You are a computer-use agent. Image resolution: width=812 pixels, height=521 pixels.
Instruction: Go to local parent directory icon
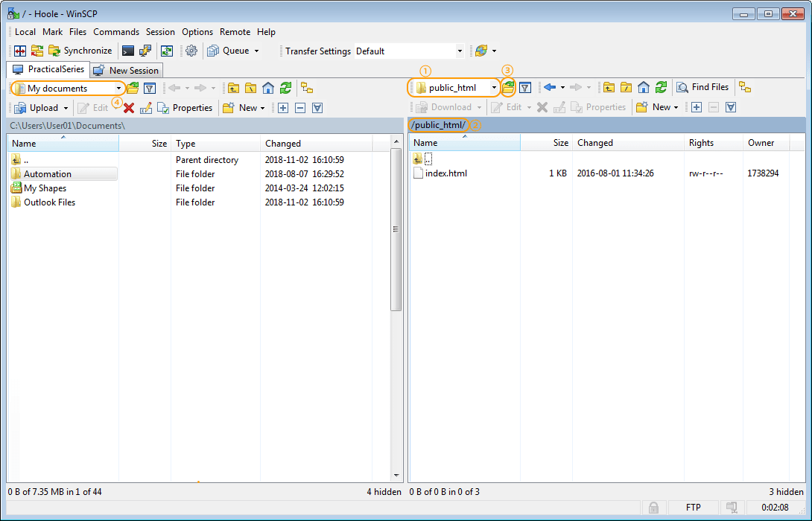coord(234,89)
